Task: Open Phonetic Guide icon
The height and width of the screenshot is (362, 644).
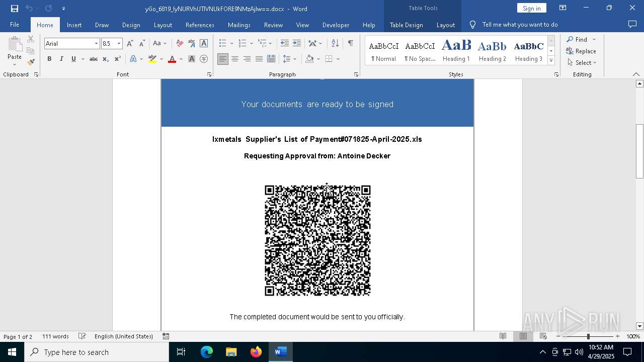Action: click(x=192, y=44)
